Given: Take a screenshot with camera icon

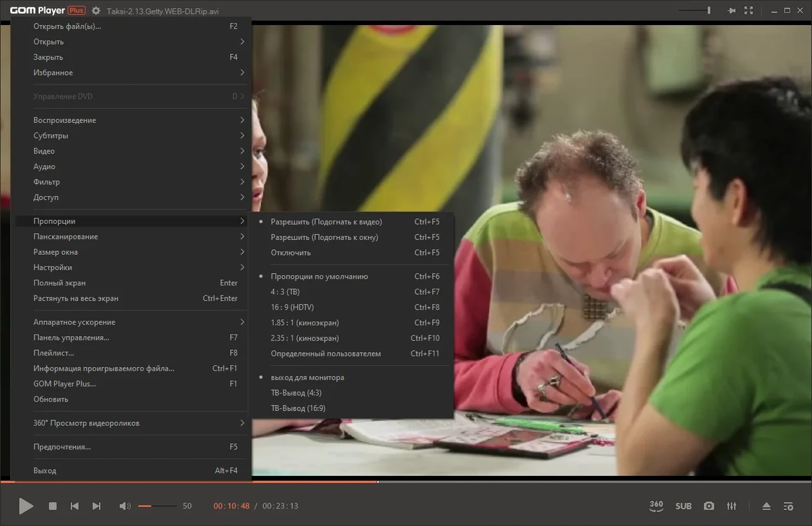Looking at the screenshot, I should 708,506.
